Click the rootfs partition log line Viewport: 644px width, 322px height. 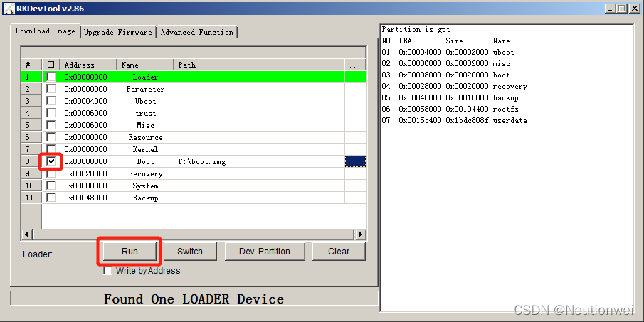[450, 109]
